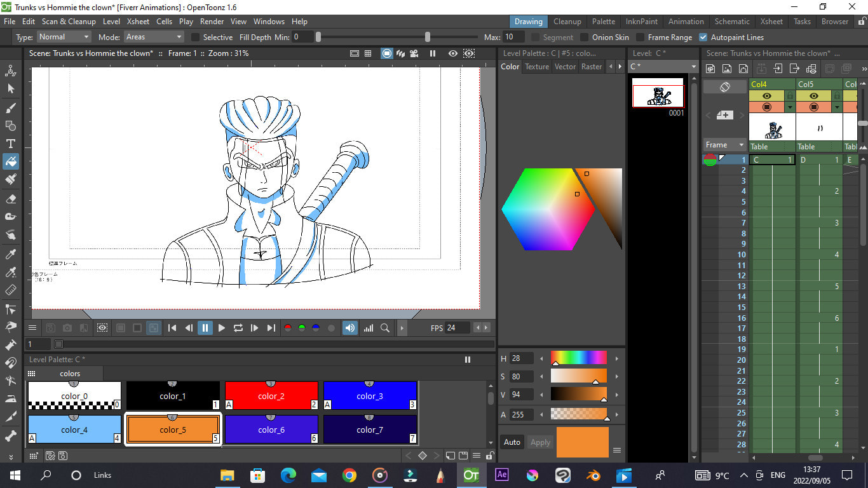Select the Ruler tool
The height and width of the screenshot is (488, 868).
[11, 290]
